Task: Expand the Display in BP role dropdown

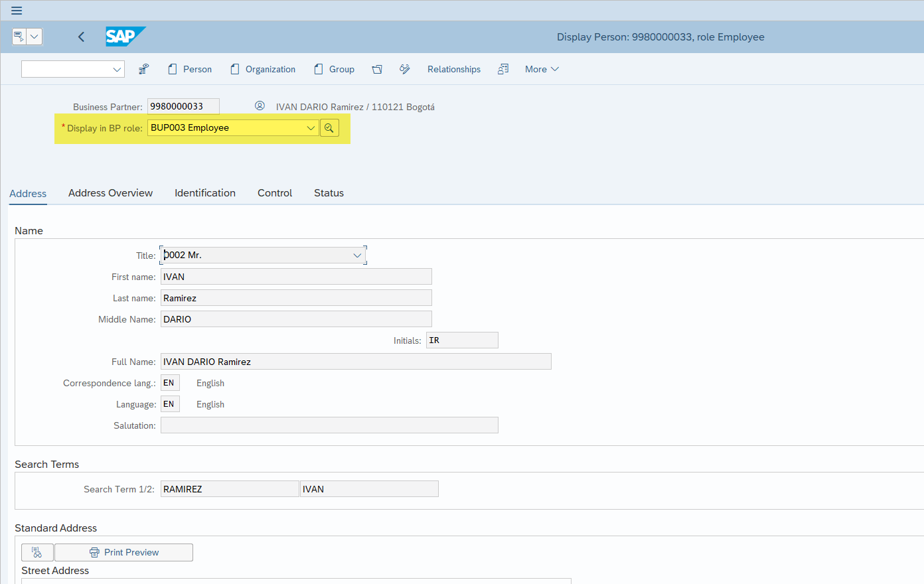Action: (311, 127)
